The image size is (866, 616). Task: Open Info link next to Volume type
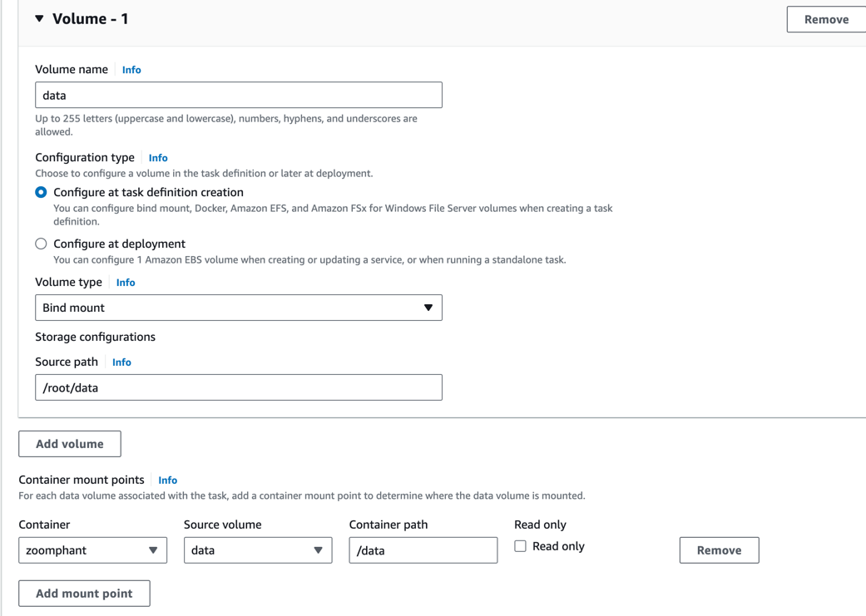click(126, 283)
